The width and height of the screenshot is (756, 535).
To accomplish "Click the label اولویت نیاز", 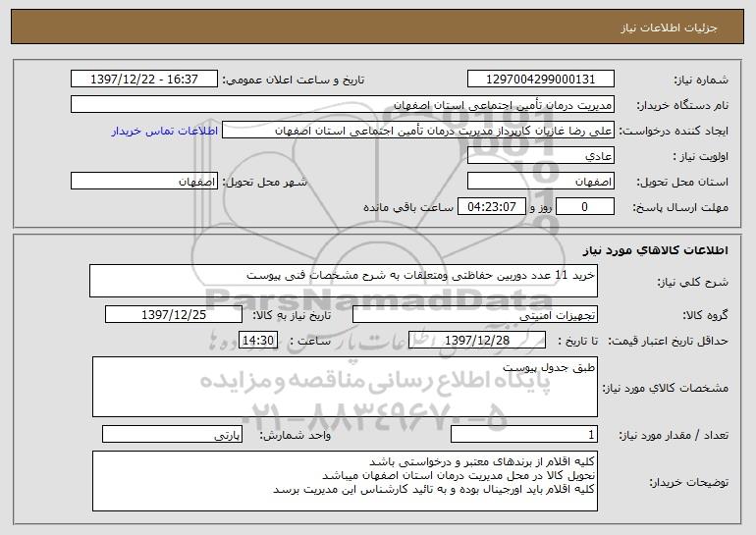I will [701, 156].
